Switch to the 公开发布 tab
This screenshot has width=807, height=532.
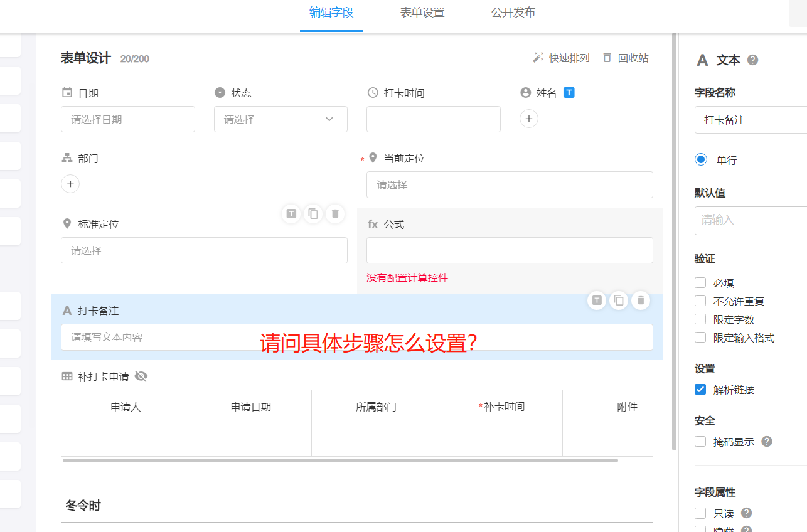click(513, 13)
